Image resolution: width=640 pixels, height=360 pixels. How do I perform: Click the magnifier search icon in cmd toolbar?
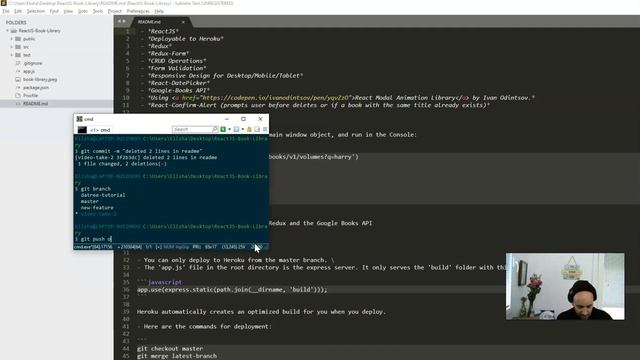pos(215,129)
